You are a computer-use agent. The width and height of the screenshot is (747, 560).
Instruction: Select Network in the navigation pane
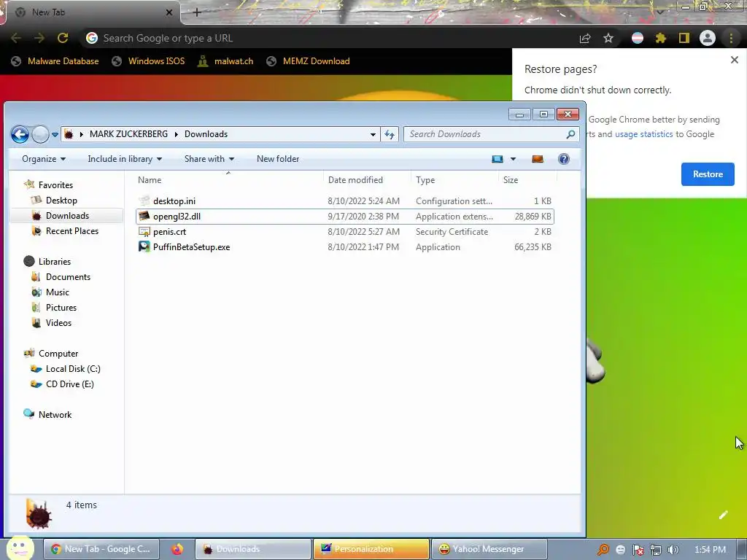point(55,415)
